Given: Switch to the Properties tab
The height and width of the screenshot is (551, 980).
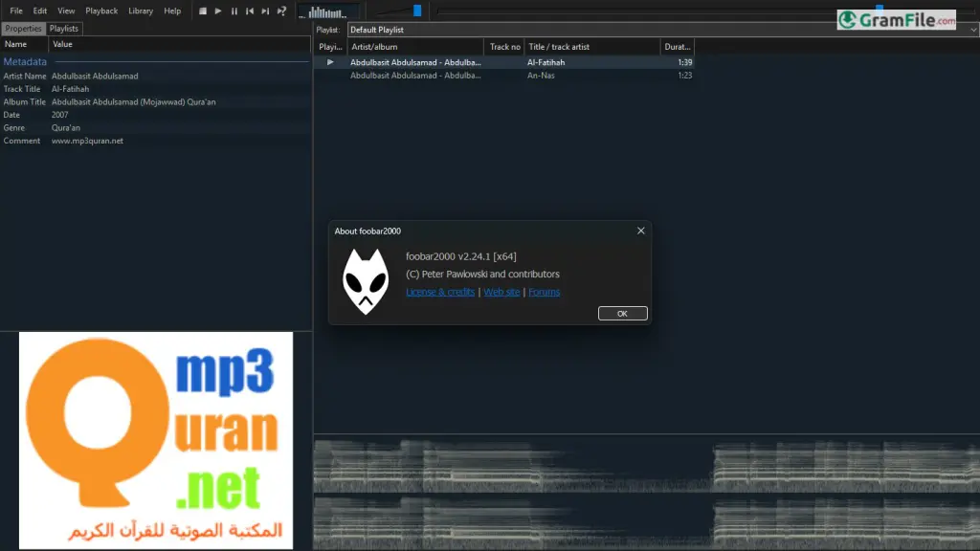Looking at the screenshot, I should (x=23, y=29).
